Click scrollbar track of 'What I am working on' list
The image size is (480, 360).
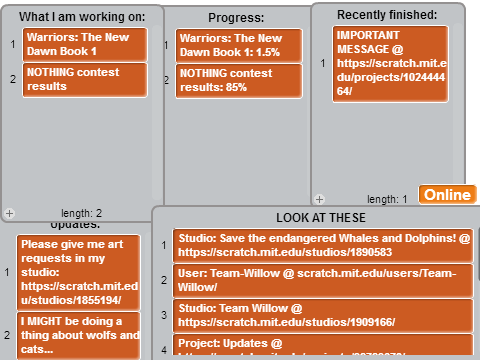[x=157, y=113]
